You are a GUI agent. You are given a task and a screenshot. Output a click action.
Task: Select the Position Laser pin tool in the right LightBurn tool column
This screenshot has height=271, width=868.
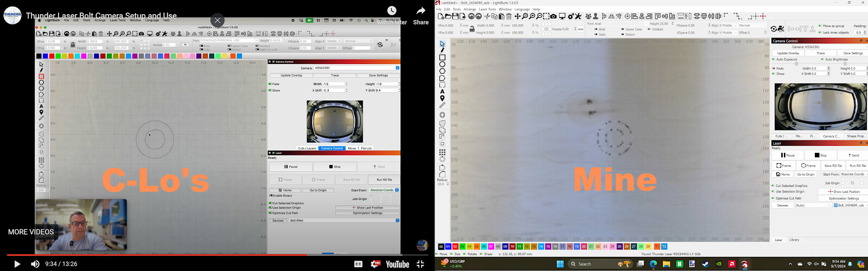[x=443, y=99]
